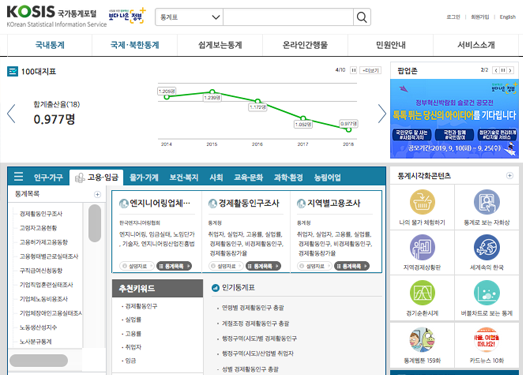Click the 통계목록 vertical scrollbar thumb

(95, 223)
